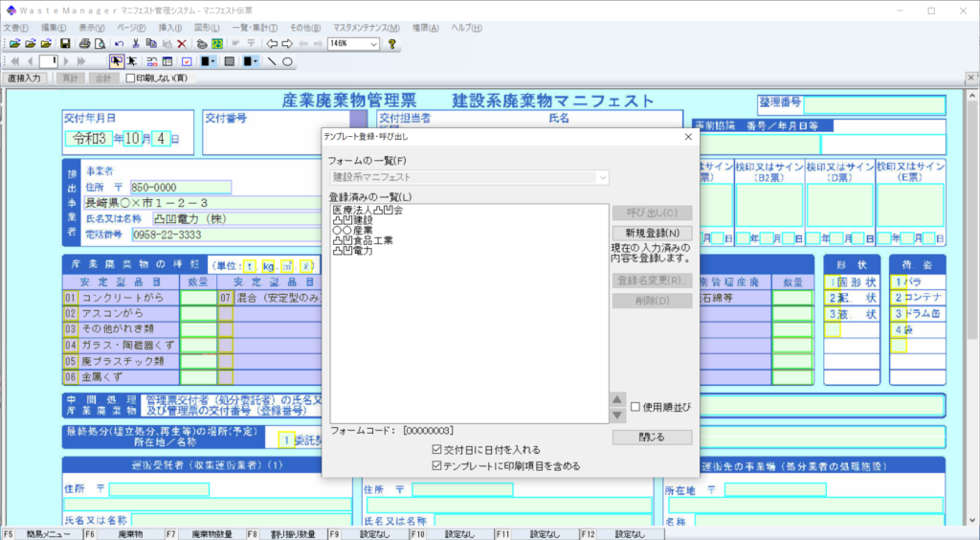Open the フォームの一覧 combo box

[x=469, y=177]
